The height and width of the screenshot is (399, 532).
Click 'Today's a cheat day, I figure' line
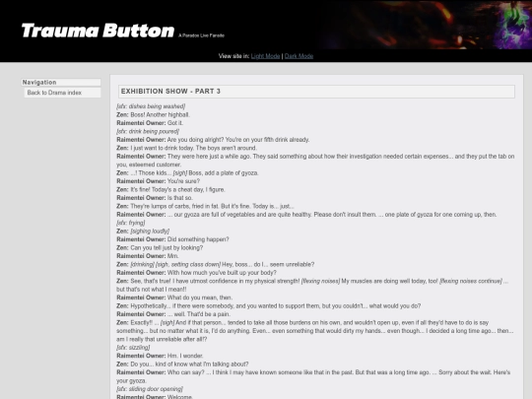click(x=170, y=190)
